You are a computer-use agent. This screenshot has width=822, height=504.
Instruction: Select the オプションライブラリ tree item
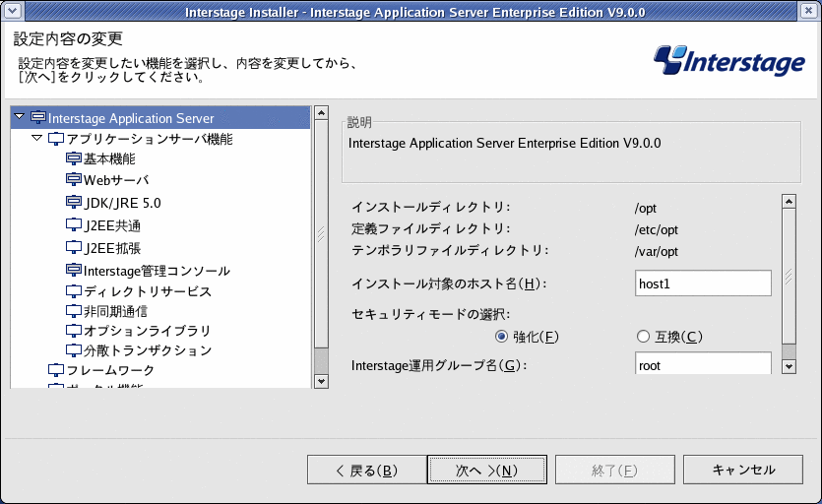click(x=148, y=331)
